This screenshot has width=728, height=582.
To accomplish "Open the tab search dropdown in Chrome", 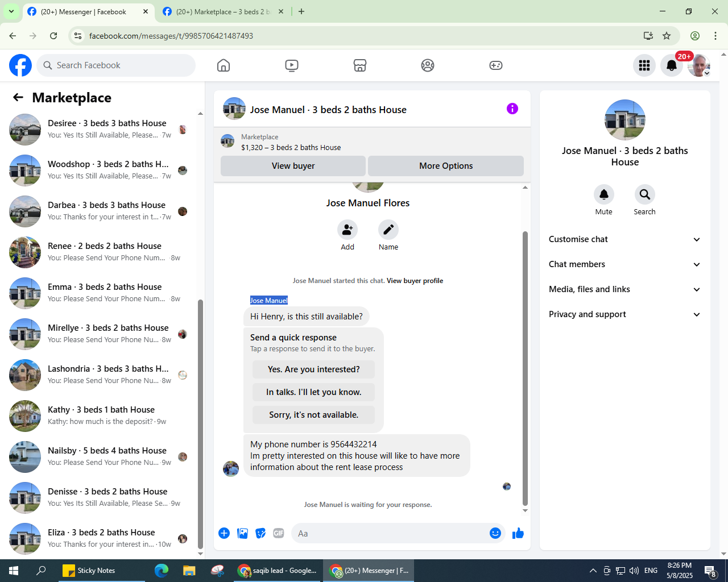I will coord(11,11).
